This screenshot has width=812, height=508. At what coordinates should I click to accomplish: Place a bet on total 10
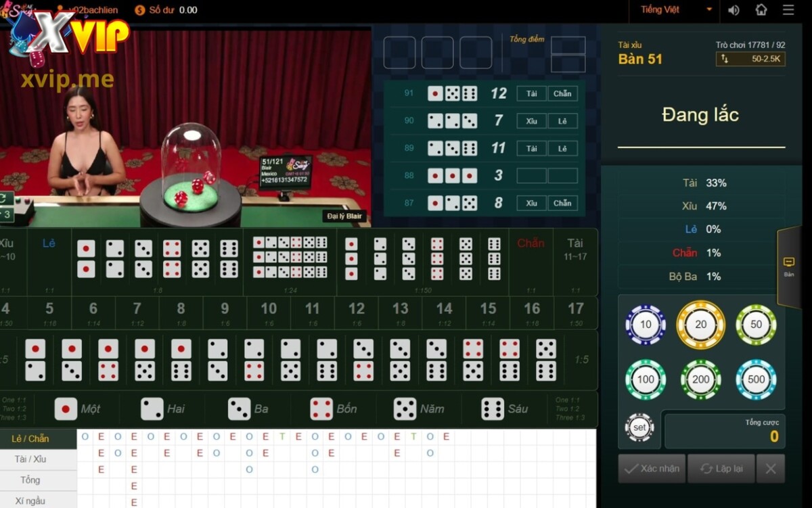coord(269,312)
